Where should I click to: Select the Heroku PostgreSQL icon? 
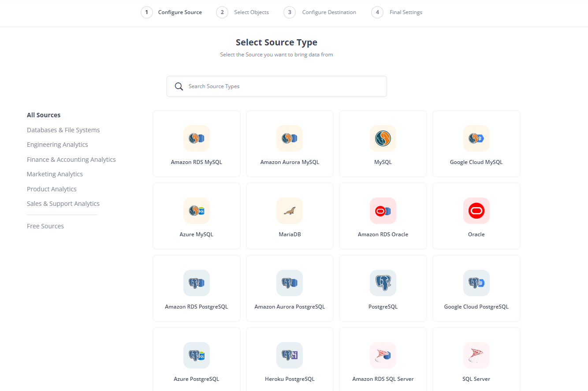pos(290,355)
